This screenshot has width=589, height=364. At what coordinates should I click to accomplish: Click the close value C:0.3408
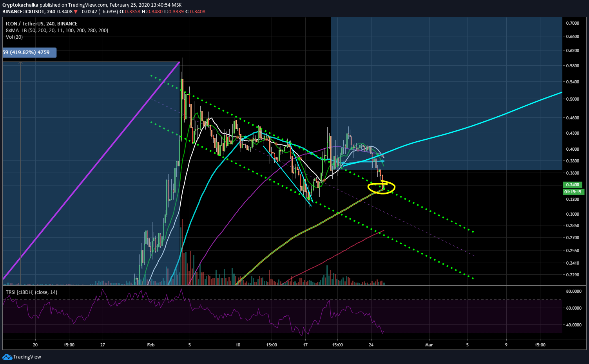195,12
